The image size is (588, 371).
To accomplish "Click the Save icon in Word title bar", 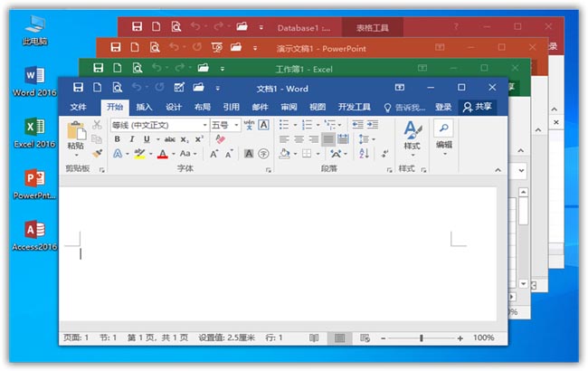I will (x=78, y=88).
